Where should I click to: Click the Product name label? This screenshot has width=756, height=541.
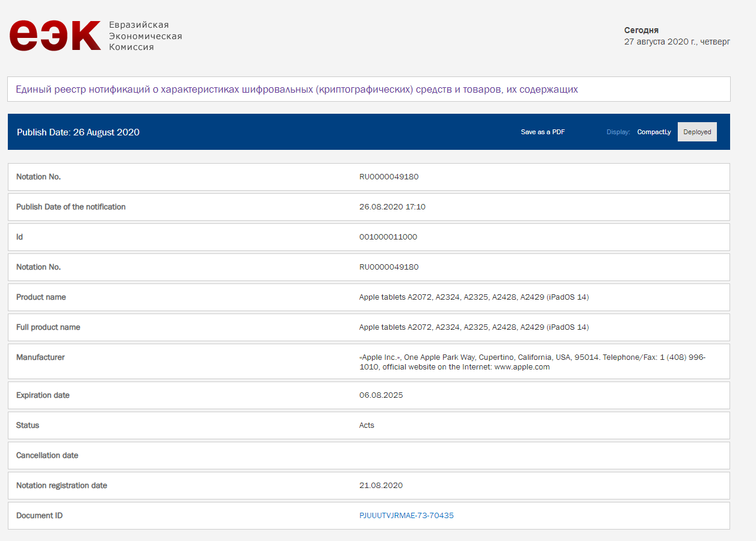point(41,297)
